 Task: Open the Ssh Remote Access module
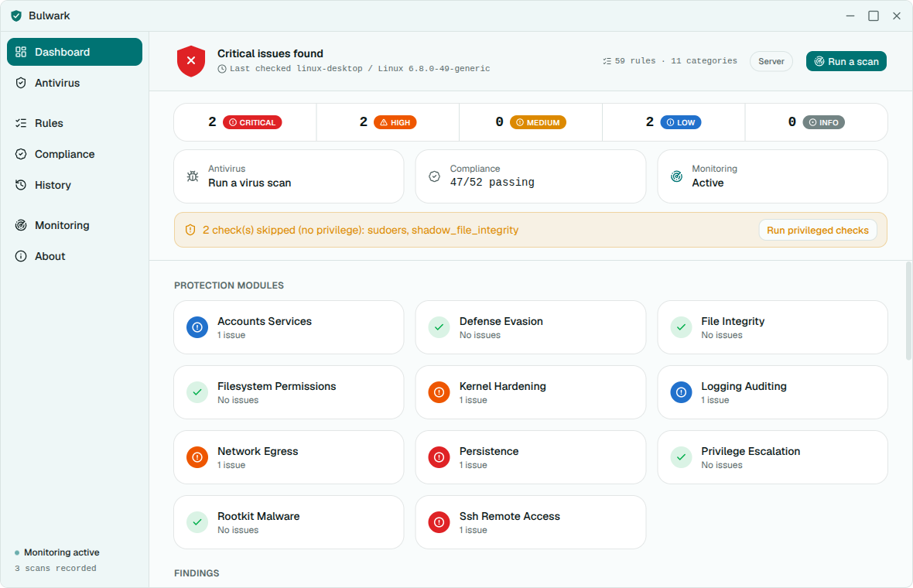point(531,522)
